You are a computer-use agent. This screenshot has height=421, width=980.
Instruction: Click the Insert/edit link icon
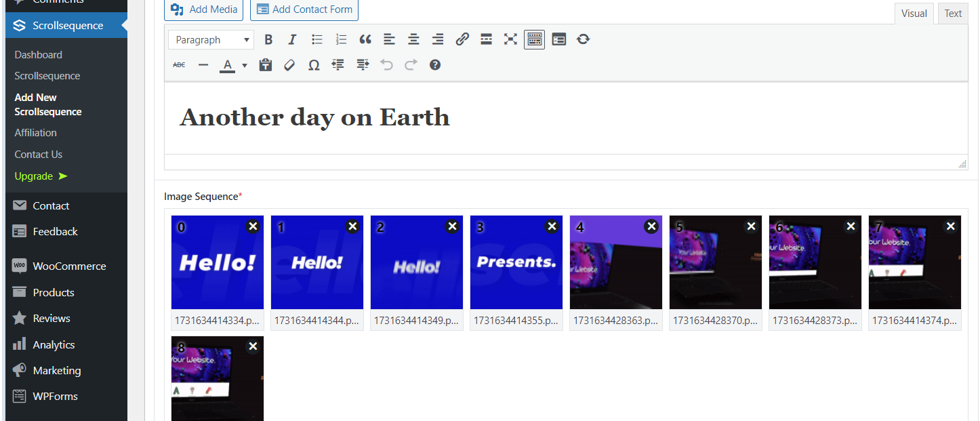coord(462,39)
